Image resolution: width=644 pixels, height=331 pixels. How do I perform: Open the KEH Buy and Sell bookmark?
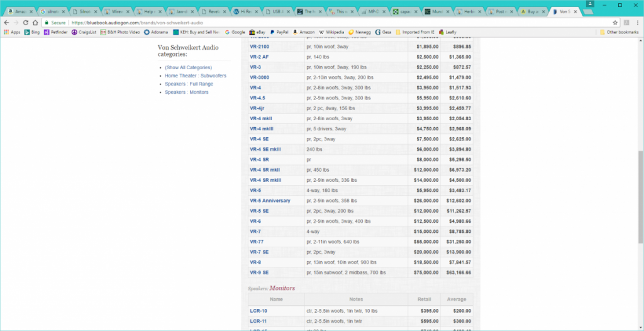(x=196, y=32)
